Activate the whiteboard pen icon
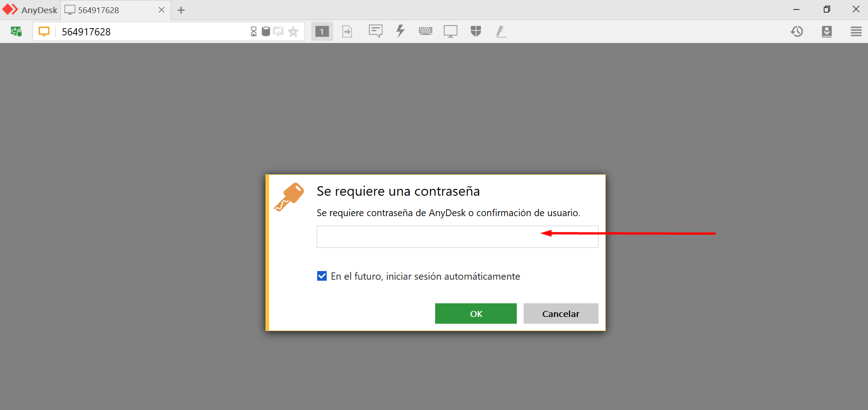This screenshot has width=868, height=410. click(x=501, y=31)
